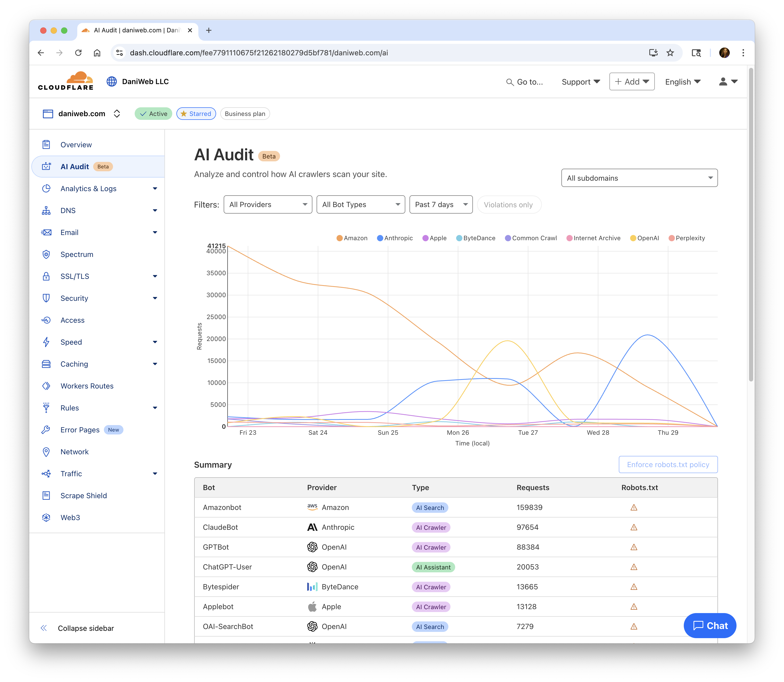Screen dimensions: 784x682
Task: Click the DNS sidebar icon
Action: click(46, 210)
